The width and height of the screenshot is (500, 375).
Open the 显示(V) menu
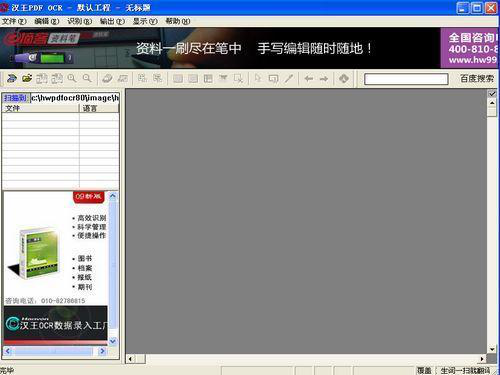145,21
